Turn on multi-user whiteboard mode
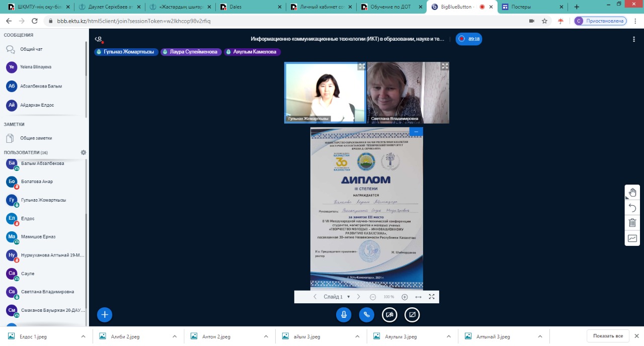 click(x=632, y=238)
